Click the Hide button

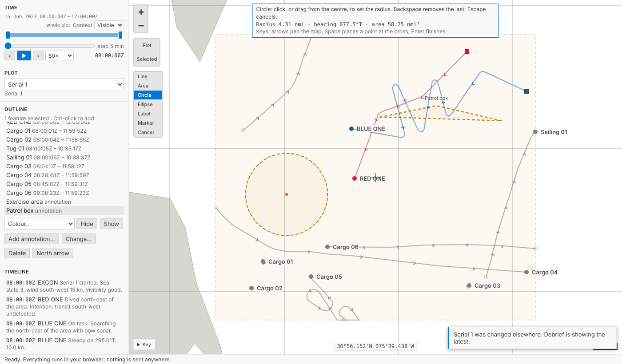click(x=87, y=224)
